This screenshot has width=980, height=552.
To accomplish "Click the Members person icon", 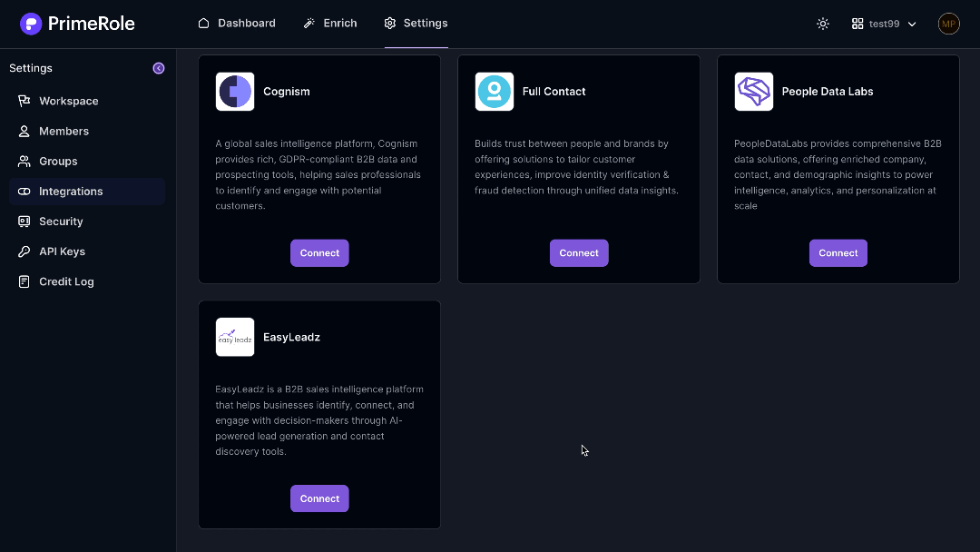I will coord(24,132).
